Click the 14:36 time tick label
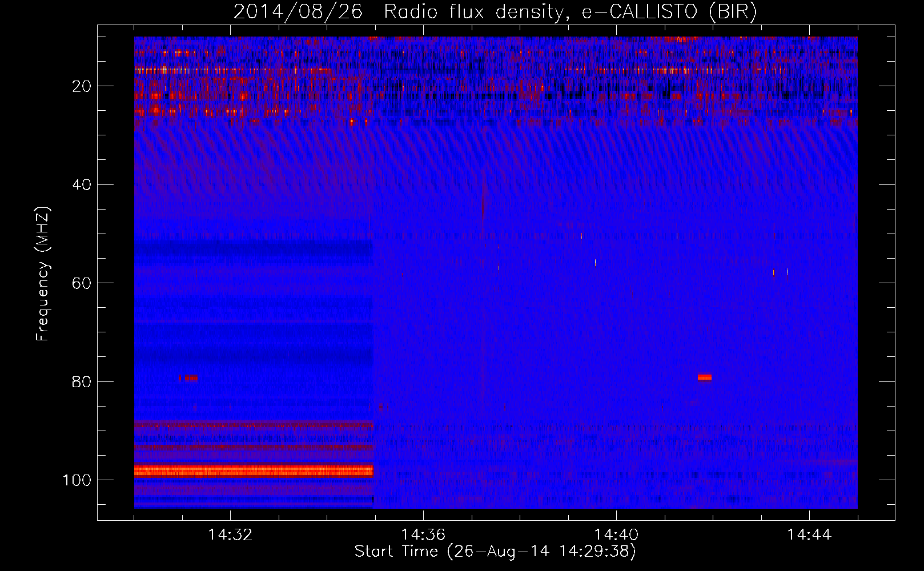 (423, 535)
